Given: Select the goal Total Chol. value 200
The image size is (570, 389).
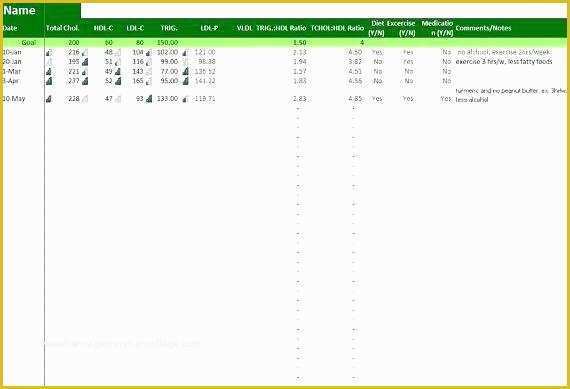Looking at the screenshot, I should (73, 43).
